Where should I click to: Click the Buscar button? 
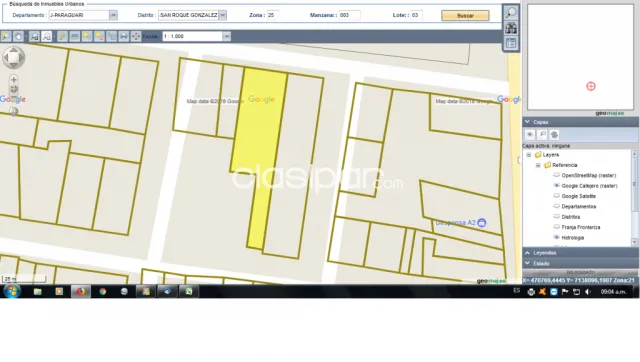[465, 16]
